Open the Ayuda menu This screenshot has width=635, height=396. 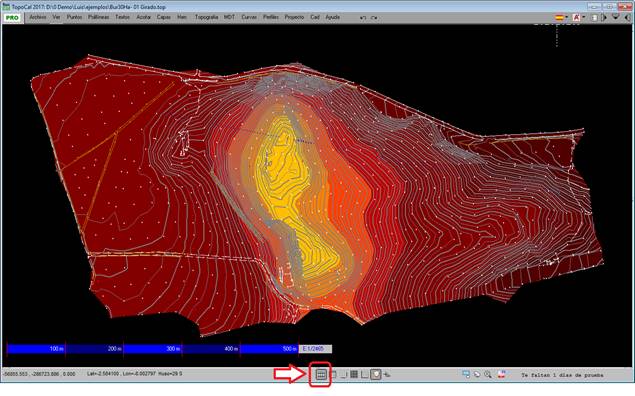pyautogui.click(x=332, y=17)
